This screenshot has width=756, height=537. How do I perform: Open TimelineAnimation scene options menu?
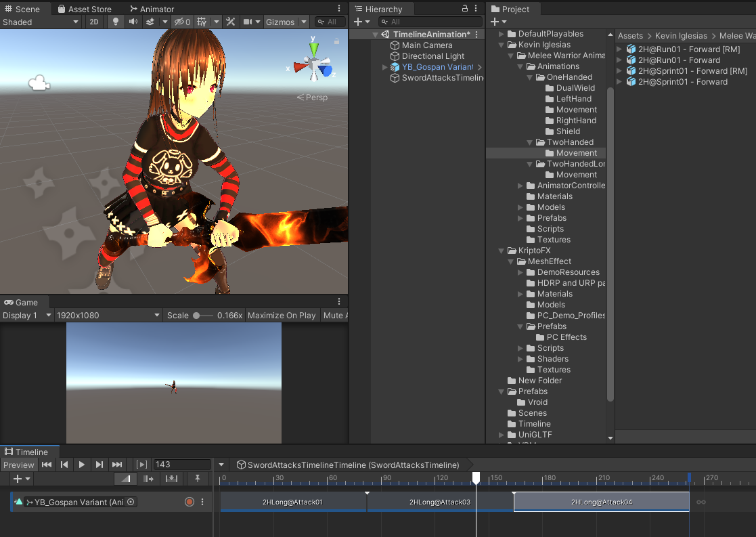[476, 35]
